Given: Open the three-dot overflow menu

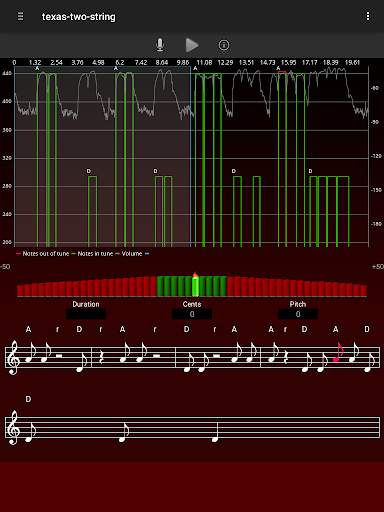Looking at the screenshot, I should point(368,16).
